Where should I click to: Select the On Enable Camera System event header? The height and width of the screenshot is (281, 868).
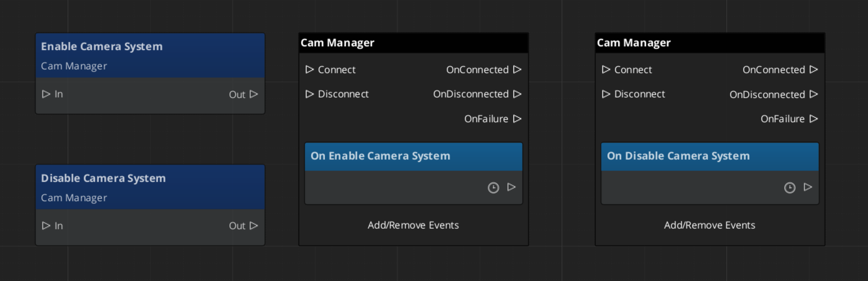(x=413, y=156)
